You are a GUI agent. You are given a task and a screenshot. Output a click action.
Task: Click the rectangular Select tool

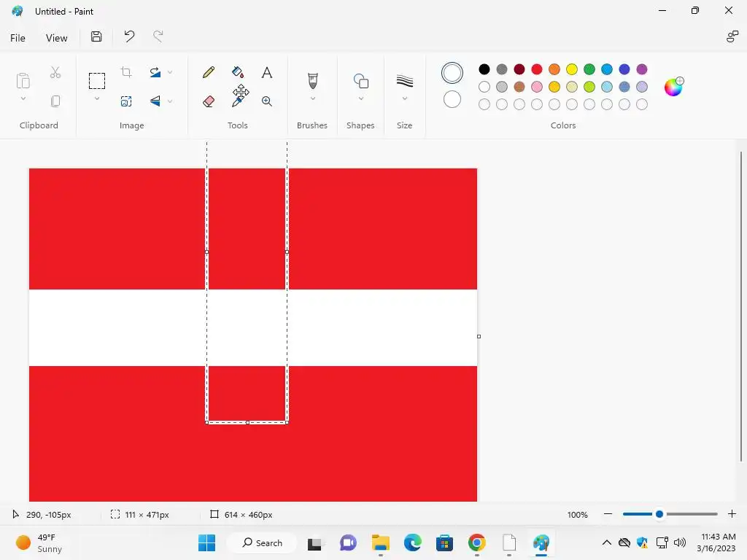point(97,81)
